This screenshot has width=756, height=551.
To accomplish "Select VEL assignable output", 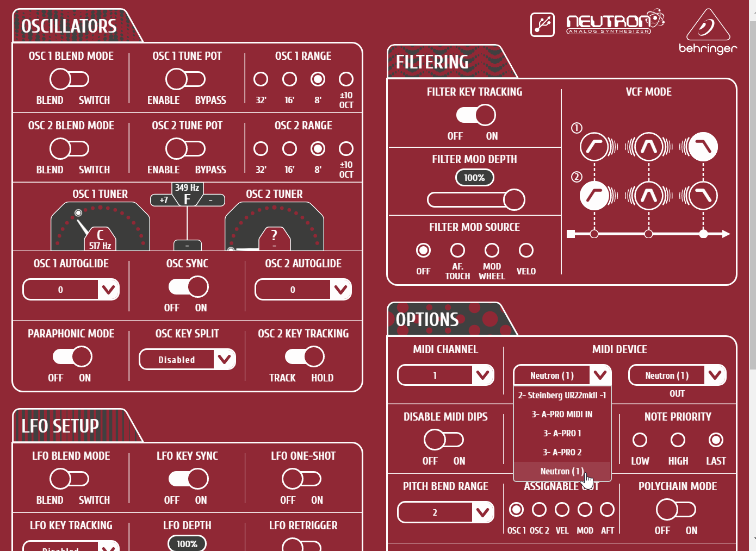I will [562, 510].
